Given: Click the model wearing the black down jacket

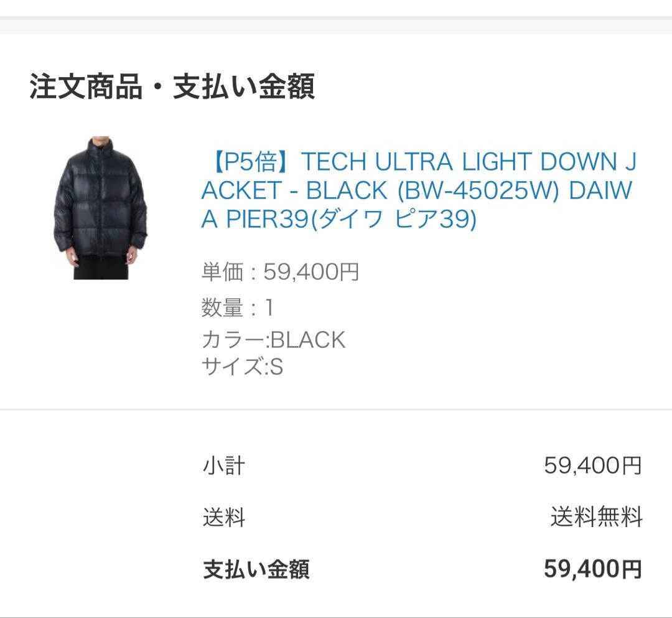Looking at the screenshot, I should coord(103,205).
